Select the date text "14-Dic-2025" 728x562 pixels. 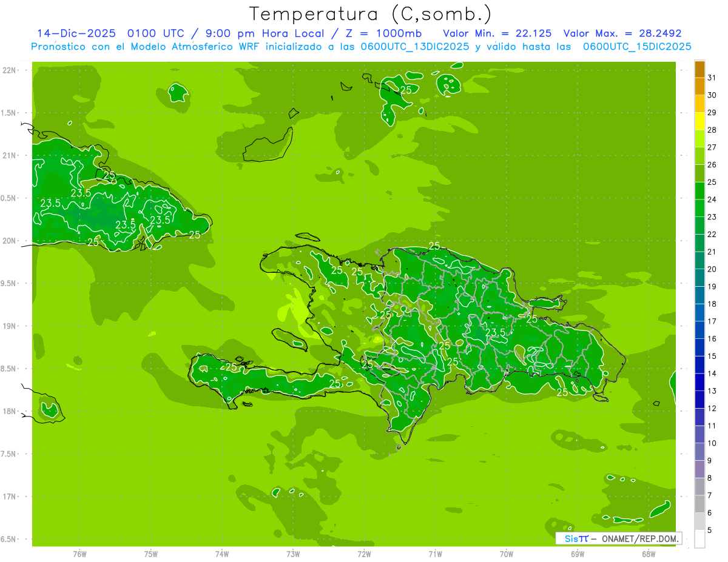[x=76, y=33]
